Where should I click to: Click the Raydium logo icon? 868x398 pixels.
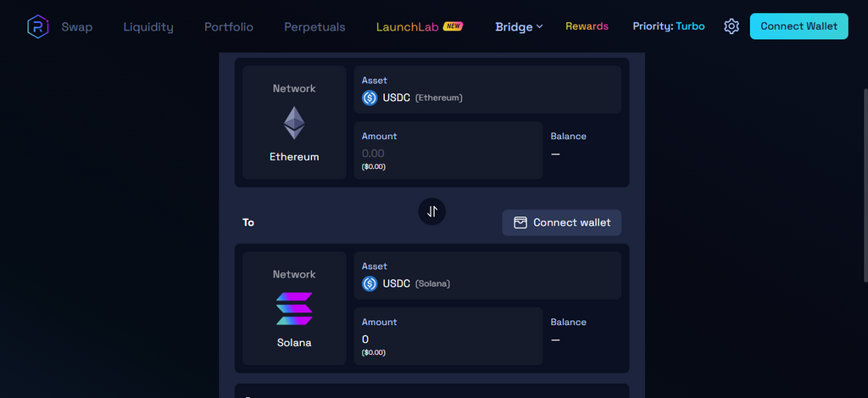(x=38, y=26)
